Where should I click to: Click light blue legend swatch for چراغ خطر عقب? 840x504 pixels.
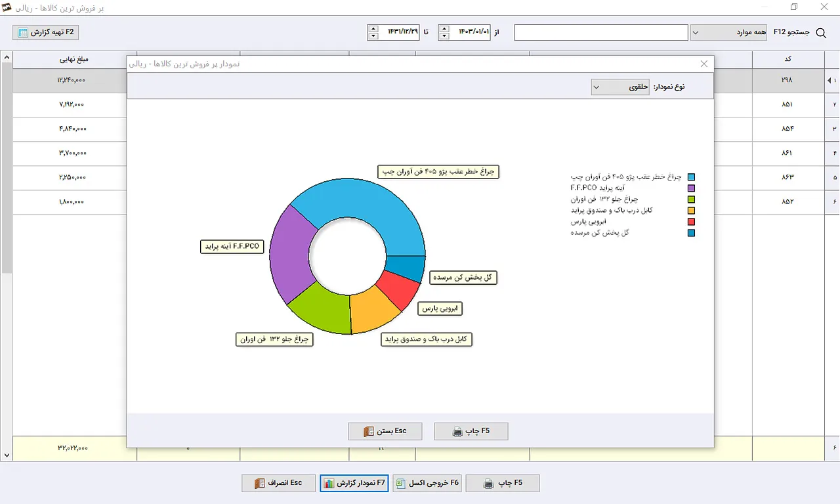point(691,177)
